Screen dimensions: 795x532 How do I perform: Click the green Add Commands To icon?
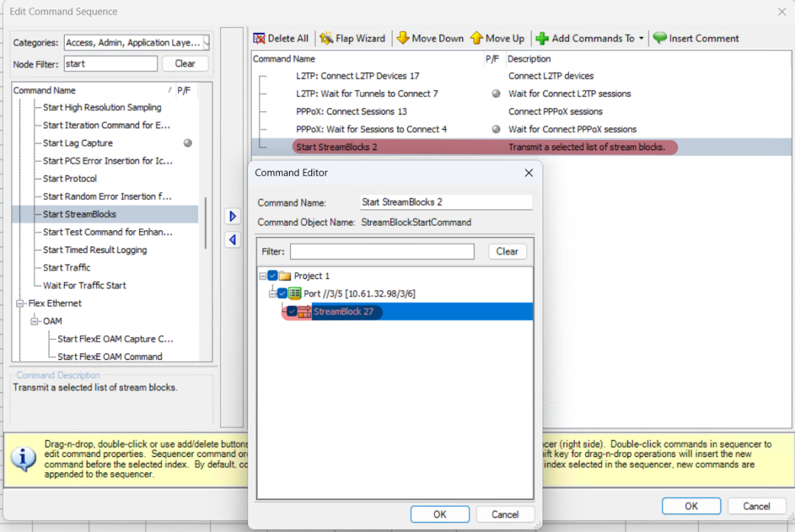coord(543,38)
